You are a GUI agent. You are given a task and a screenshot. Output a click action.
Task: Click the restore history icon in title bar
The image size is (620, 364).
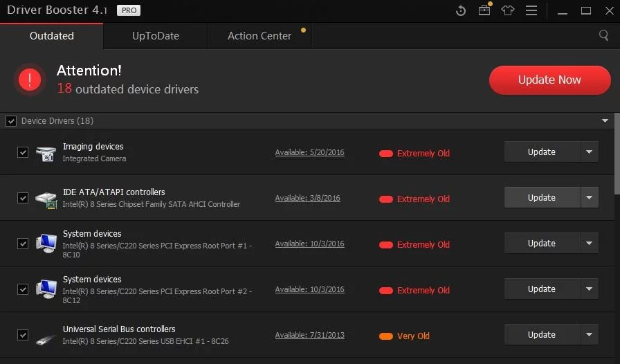pos(461,11)
